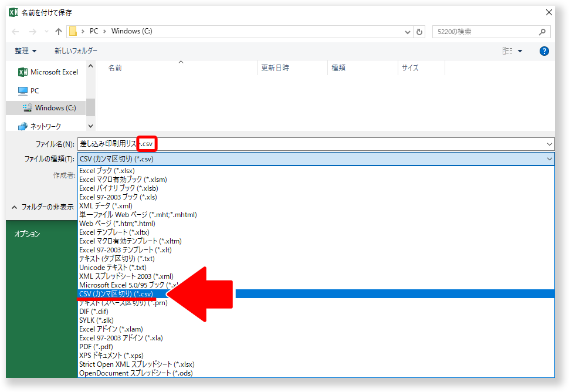The image size is (569, 392).
Task: Click the folder icon in address bar
Action: point(73,31)
